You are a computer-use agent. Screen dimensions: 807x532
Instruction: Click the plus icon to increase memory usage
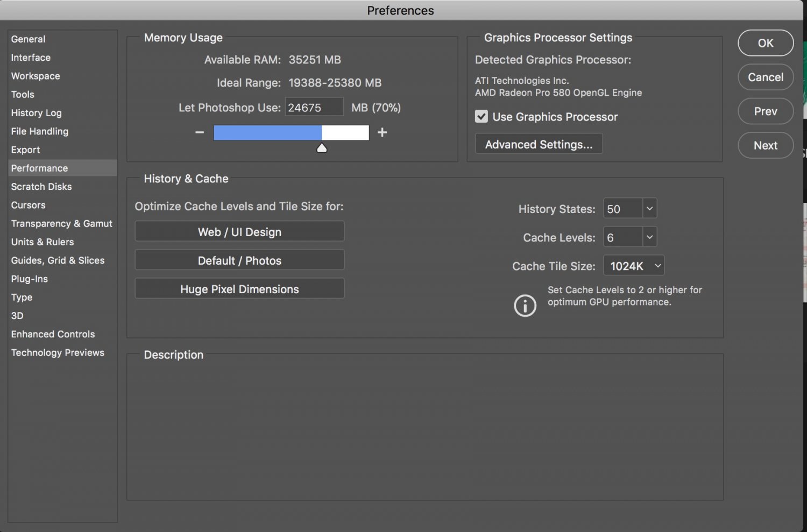click(382, 132)
